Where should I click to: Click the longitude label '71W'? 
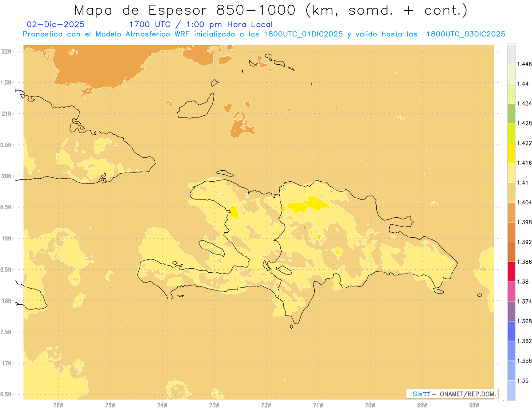[x=318, y=405]
